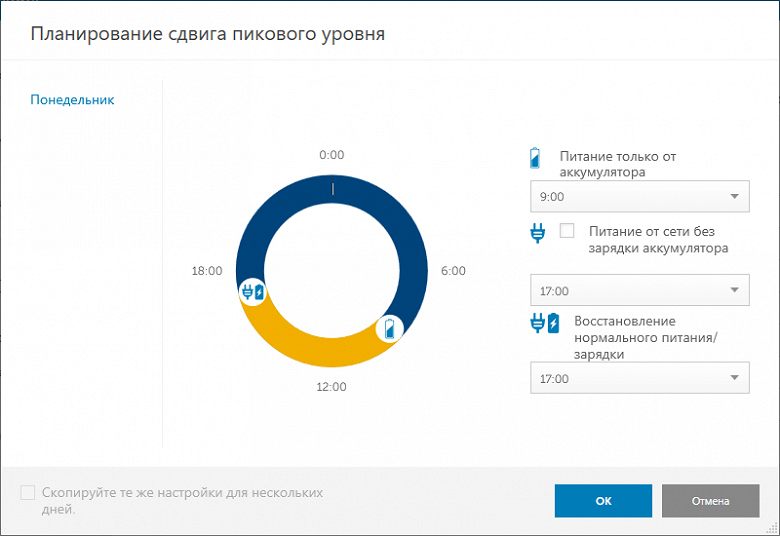Click the 12:00 label below the ring
The height and width of the screenshot is (536, 780).
click(331, 387)
